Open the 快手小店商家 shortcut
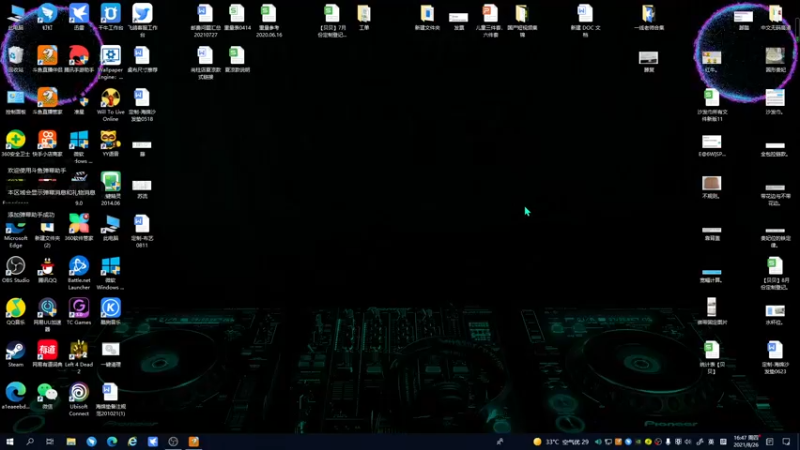Viewport: 800px width, 450px height. click(x=47, y=143)
